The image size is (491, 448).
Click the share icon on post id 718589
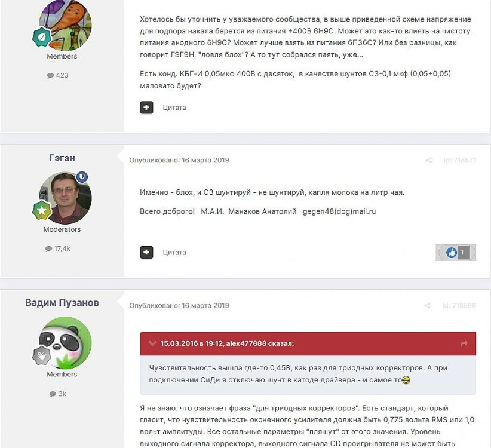point(427,306)
